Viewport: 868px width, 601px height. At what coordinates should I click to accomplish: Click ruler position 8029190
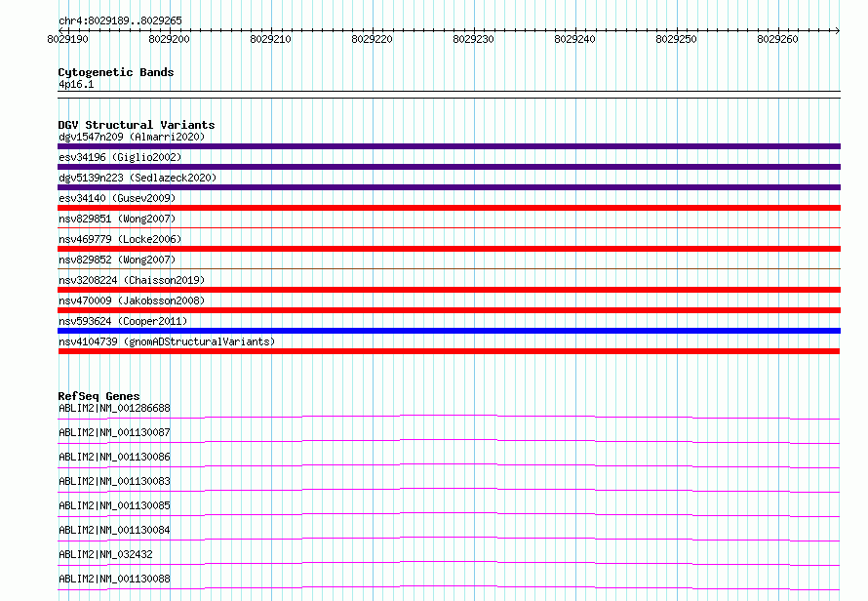67,39
